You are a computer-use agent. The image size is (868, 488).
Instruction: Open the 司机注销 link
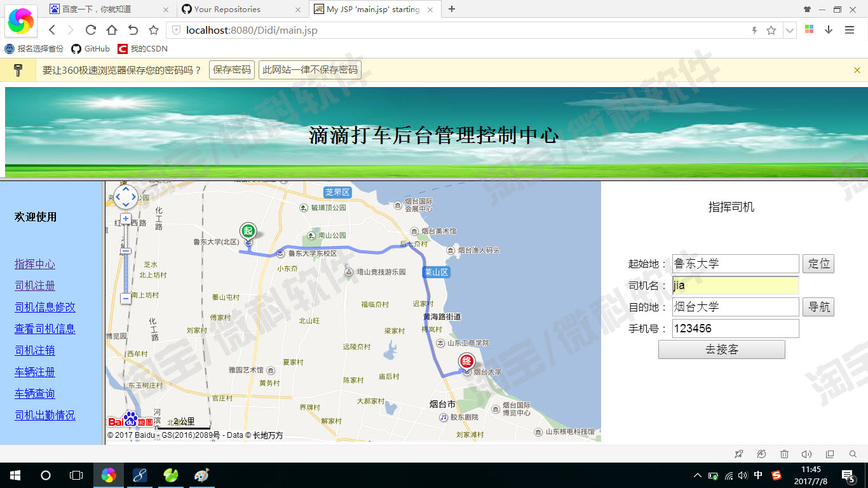35,351
